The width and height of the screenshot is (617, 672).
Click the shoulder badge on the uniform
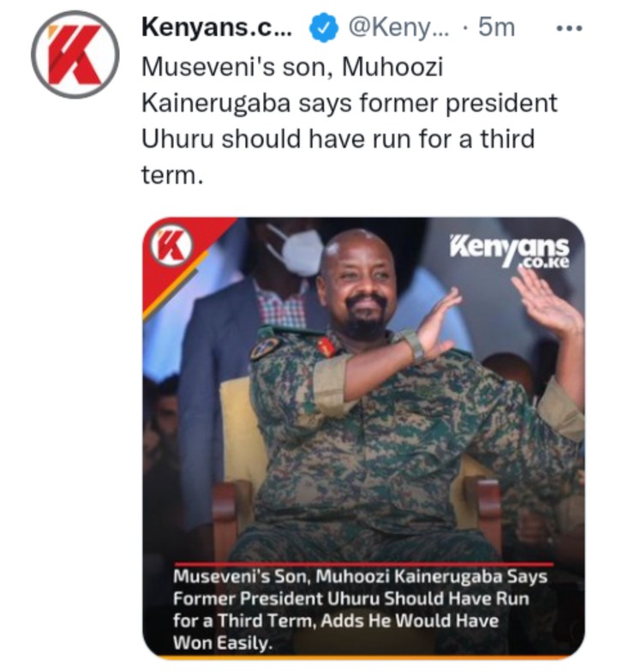tap(264, 348)
